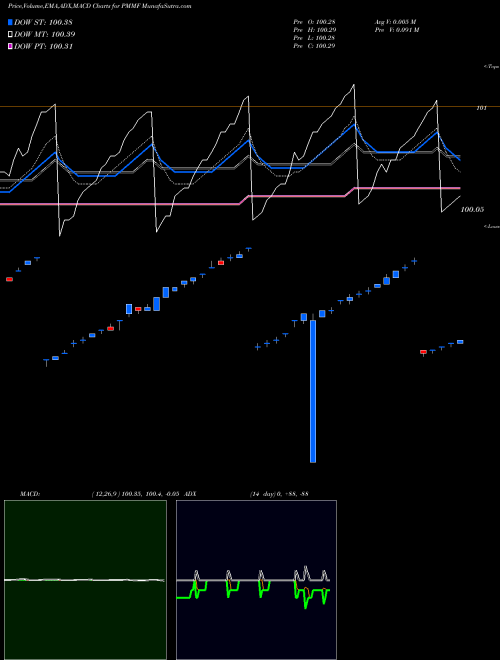Click the tall blue volume spike candle
Viewport: 500px width, 660px height.
tap(313, 391)
